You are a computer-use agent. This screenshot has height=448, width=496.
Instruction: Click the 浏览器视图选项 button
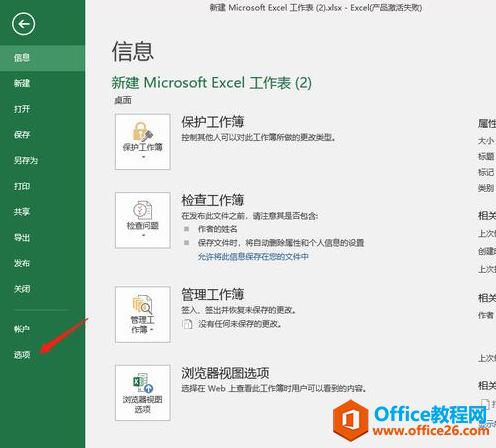pyautogui.click(x=143, y=393)
